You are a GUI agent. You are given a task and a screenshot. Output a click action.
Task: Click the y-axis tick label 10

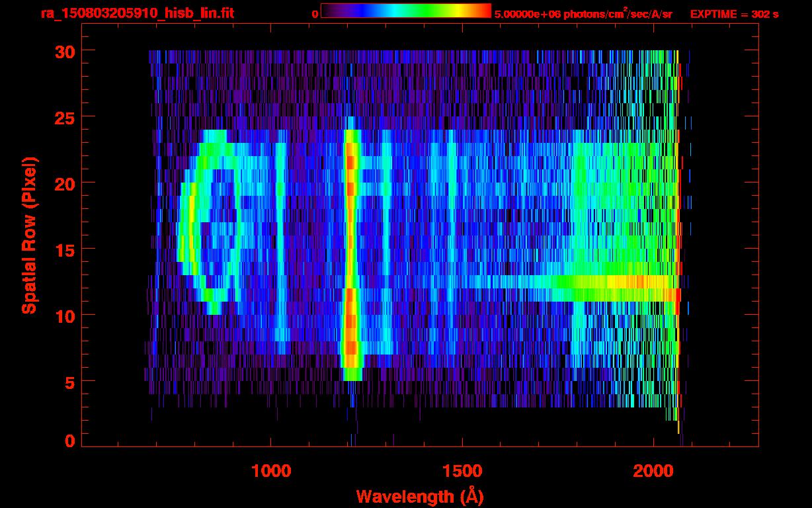[65, 316]
